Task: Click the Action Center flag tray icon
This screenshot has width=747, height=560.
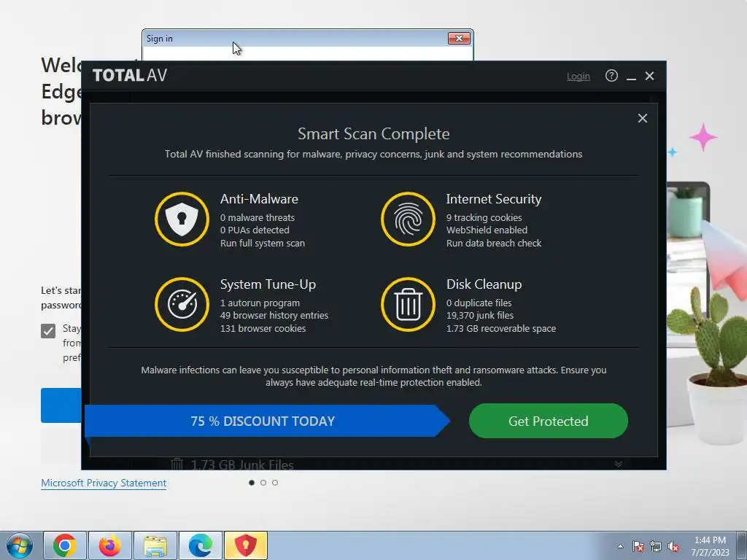Action: pos(638,546)
